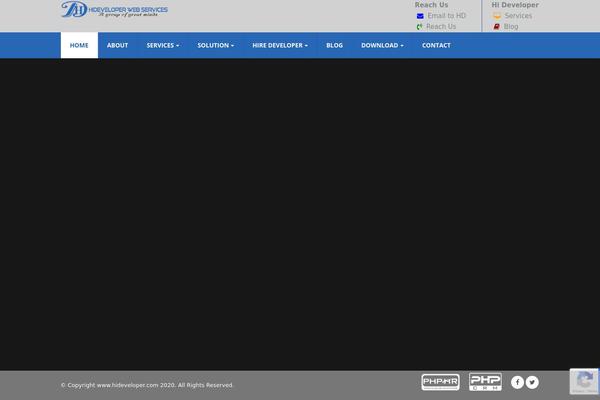Viewport: 600px width, 400px height.
Task: Expand the Download dropdown menu
Action: (x=382, y=45)
